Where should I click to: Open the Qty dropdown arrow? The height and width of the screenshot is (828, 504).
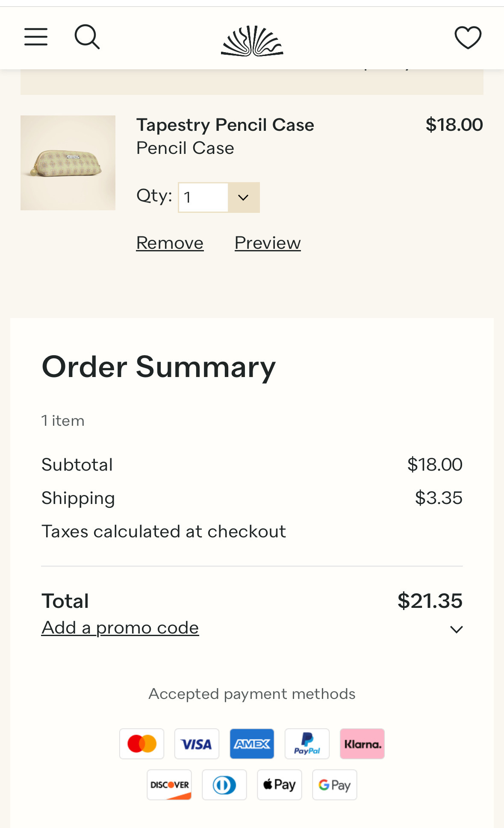click(244, 197)
